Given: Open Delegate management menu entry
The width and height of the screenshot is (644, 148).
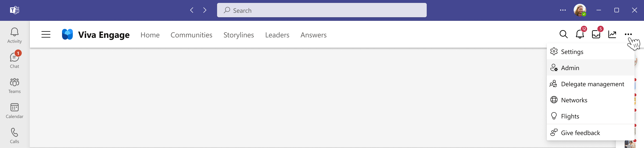Looking at the screenshot, I should (x=592, y=84).
